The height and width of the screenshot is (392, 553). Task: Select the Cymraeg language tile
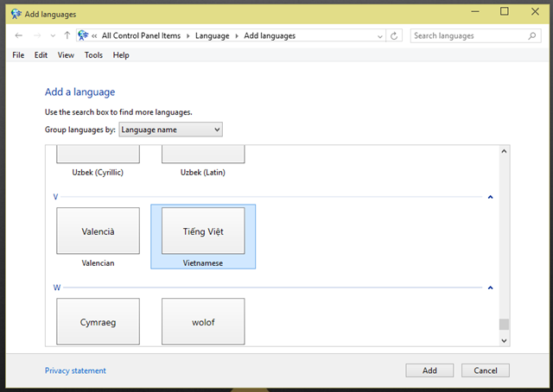[98, 321]
